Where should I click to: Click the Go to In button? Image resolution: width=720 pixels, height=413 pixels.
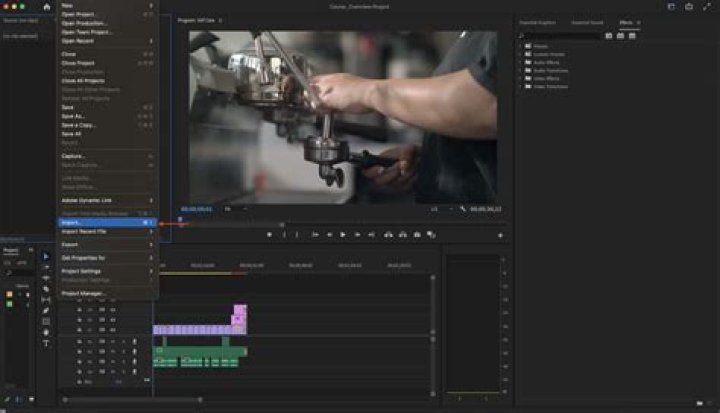pos(315,235)
